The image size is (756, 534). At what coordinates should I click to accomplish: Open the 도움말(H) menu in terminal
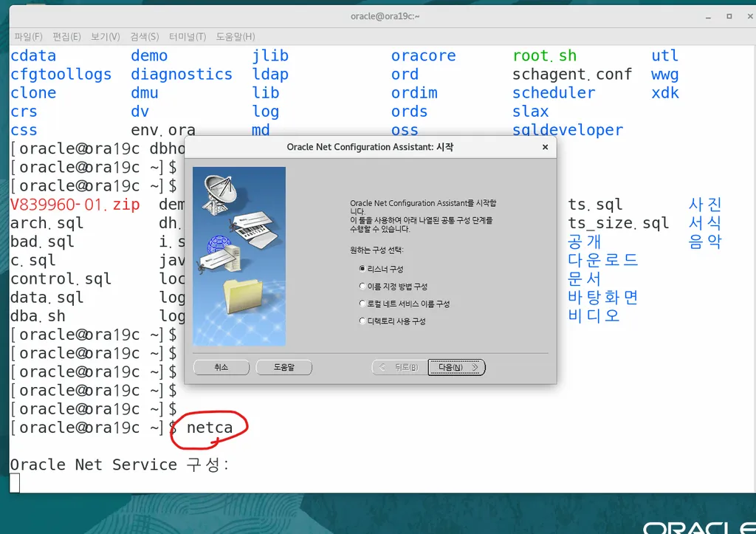pyautogui.click(x=236, y=37)
